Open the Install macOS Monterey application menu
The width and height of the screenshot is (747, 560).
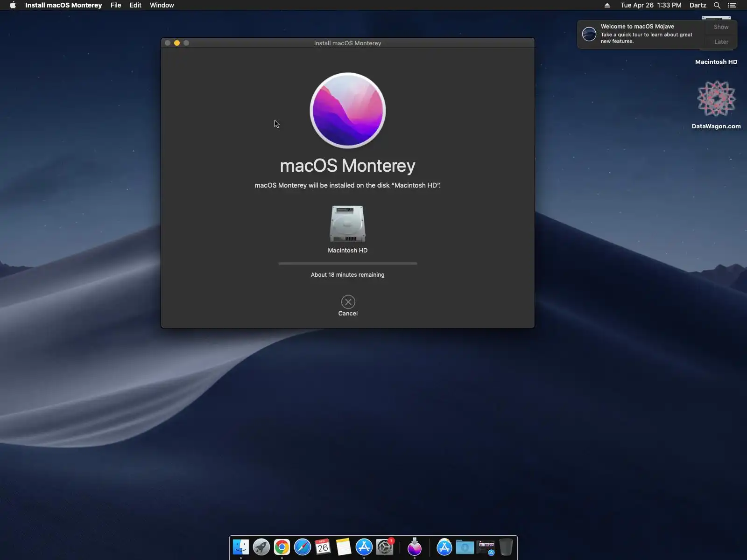[63, 5]
